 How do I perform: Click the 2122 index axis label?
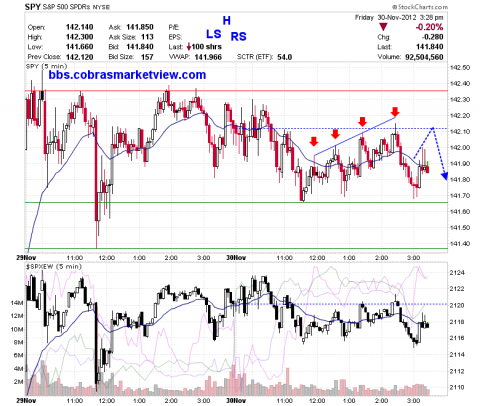[457, 289]
